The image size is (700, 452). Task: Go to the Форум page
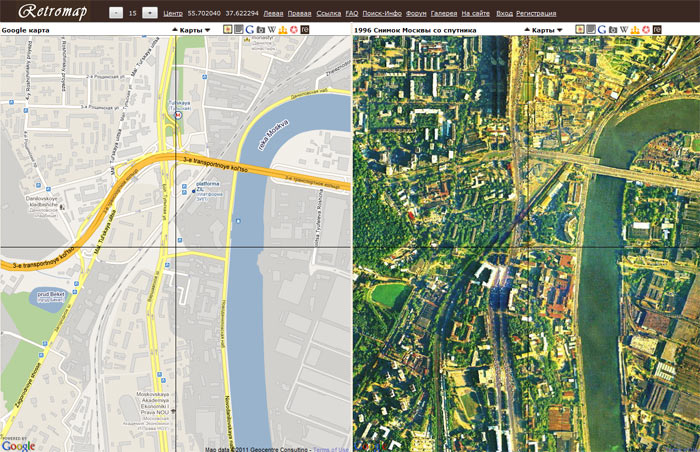[x=416, y=13]
